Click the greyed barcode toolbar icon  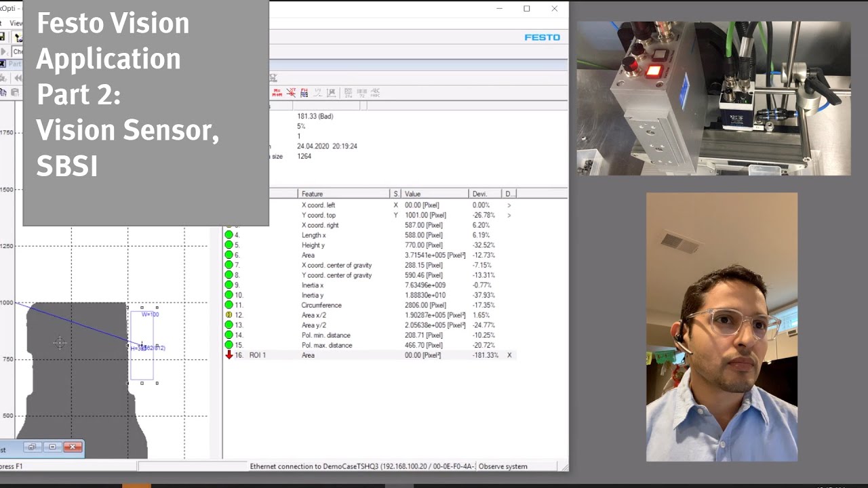coord(361,93)
